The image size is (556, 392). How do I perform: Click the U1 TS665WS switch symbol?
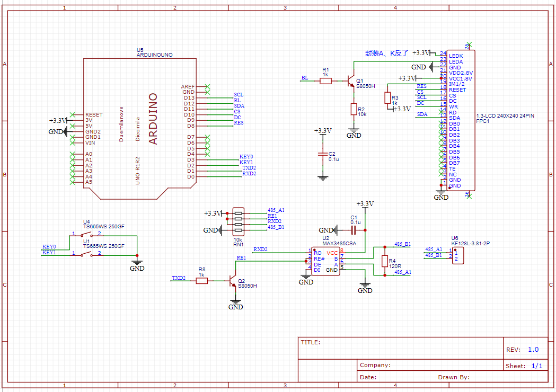coord(86,254)
